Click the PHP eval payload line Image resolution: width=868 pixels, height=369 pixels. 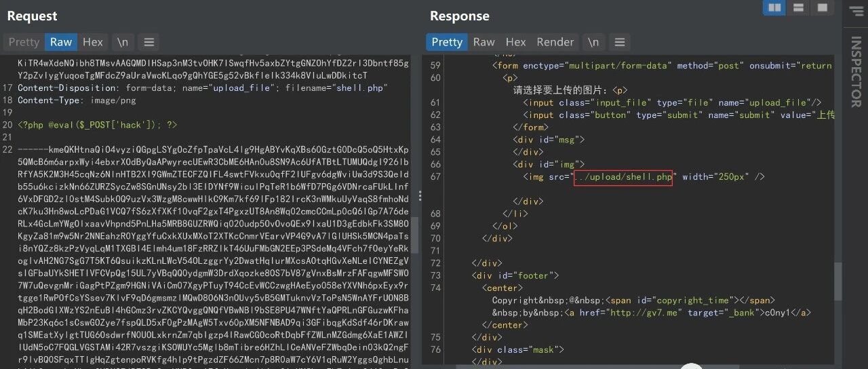pyautogui.click(x=97, y=125)
